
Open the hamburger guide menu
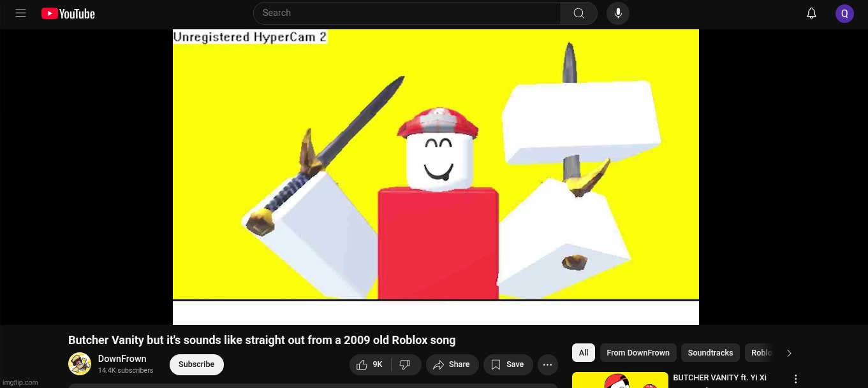pyautogui.click(x=20, y=13)
